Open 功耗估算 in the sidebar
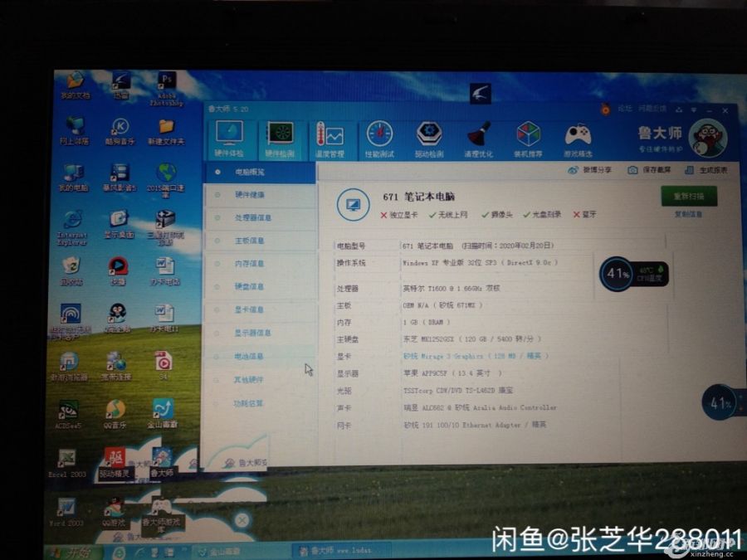 [x=260, y=403]
